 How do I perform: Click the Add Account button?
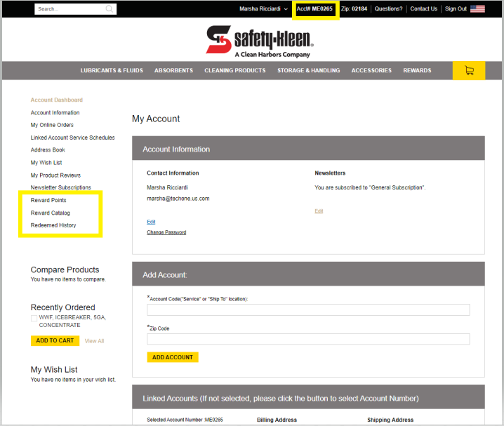173,357
